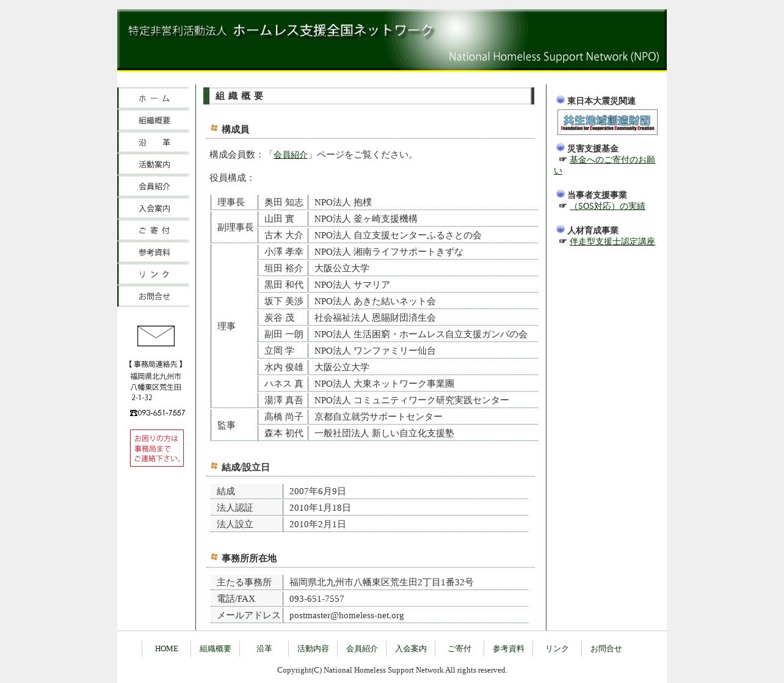Click the name 山田 實
The image size is (784, 683).
(x=279, y=219)
